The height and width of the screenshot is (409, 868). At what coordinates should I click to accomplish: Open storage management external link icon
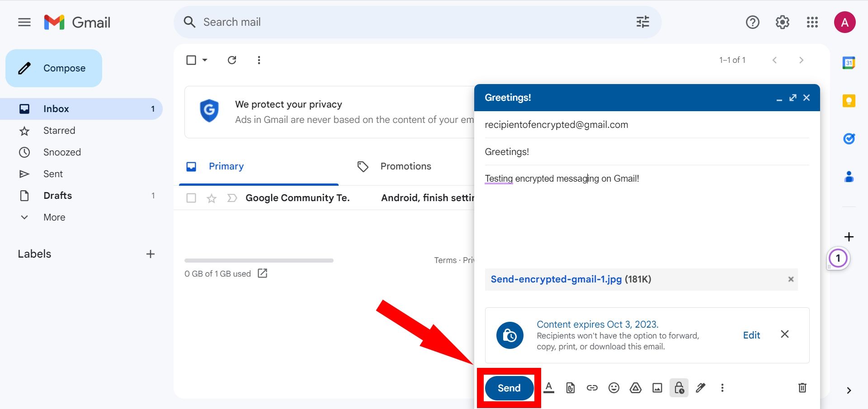pos(262,273)
